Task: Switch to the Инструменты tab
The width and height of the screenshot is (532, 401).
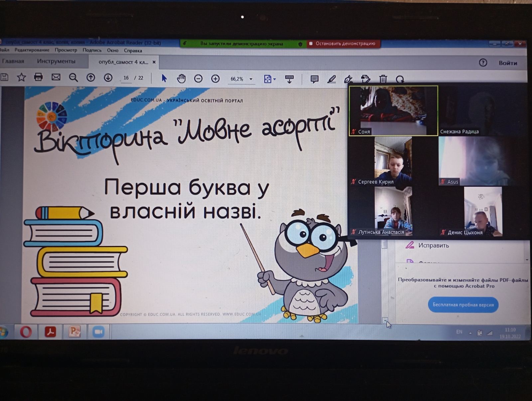Action: coord(56,61)
